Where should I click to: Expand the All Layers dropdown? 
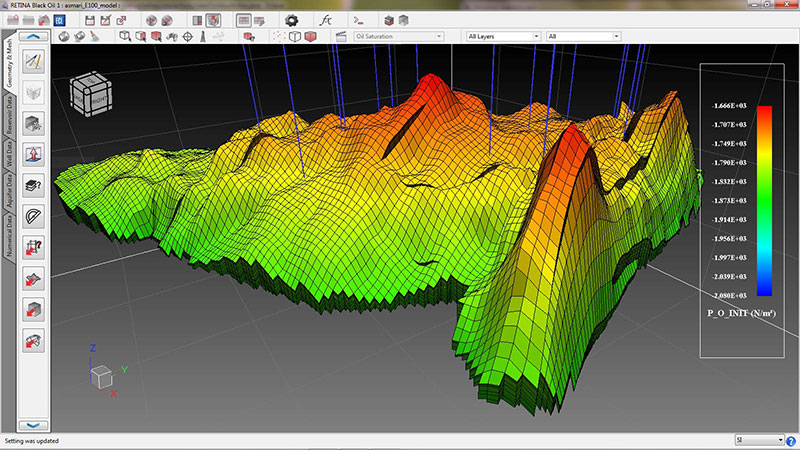pos(503,37)
